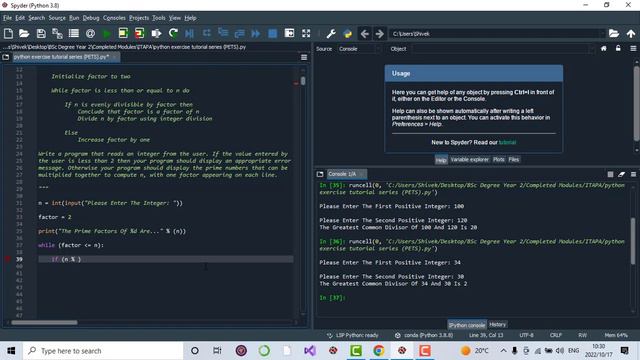The image size is (640, 360).
Task: Clear console eraser icon
Action: tap(622, 174)
